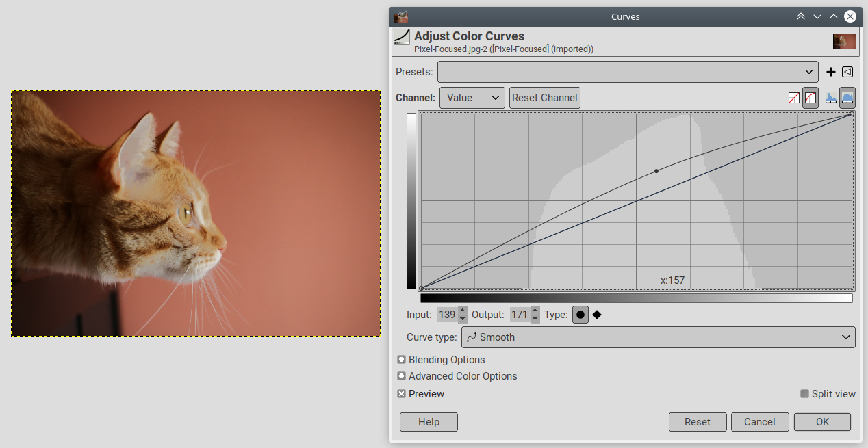This screenshot has height=448, width=868.
Task: Decrease the Input value with down arrow
Action: [463, 319]
